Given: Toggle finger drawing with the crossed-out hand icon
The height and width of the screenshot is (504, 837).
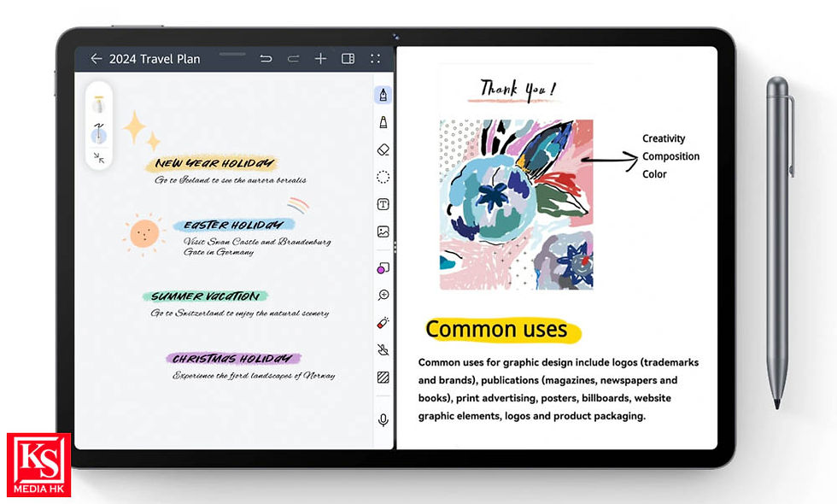Looking at the screenshot, I should point(383,349).
